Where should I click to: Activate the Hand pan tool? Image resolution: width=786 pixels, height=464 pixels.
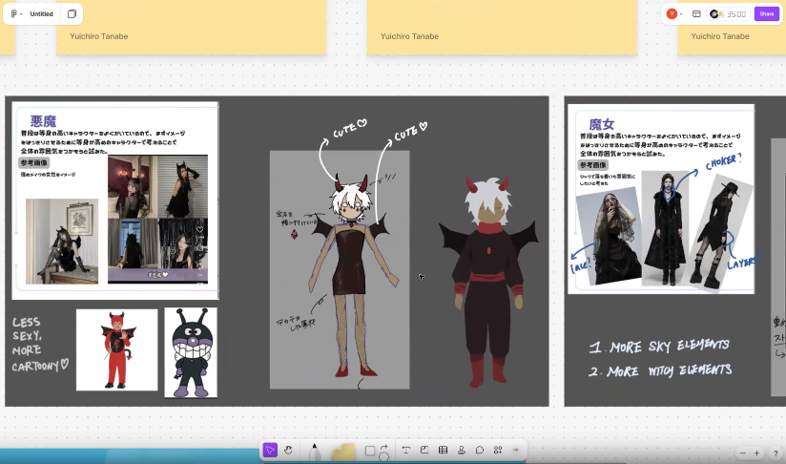click(288, 451)
